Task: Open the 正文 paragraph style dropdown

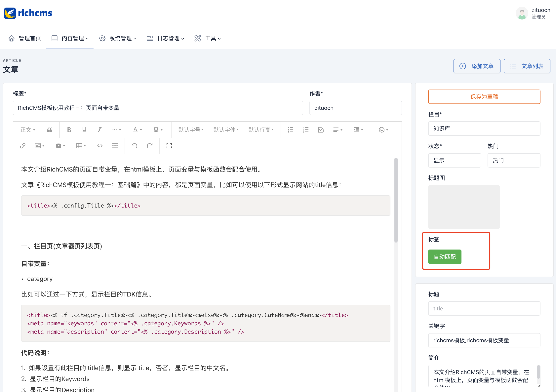Action: point(28,130)
